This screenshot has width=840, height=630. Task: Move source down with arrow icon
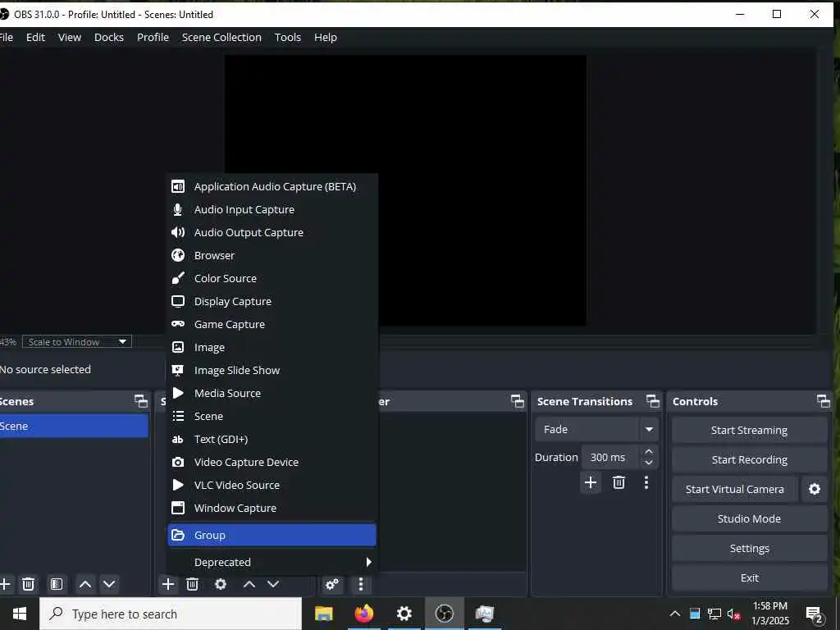tap(273, 584)
